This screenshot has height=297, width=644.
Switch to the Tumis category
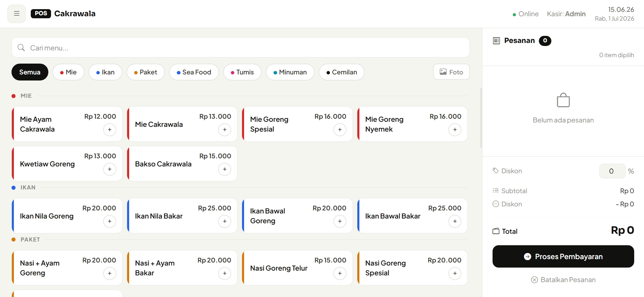click(x=242, y=72)
